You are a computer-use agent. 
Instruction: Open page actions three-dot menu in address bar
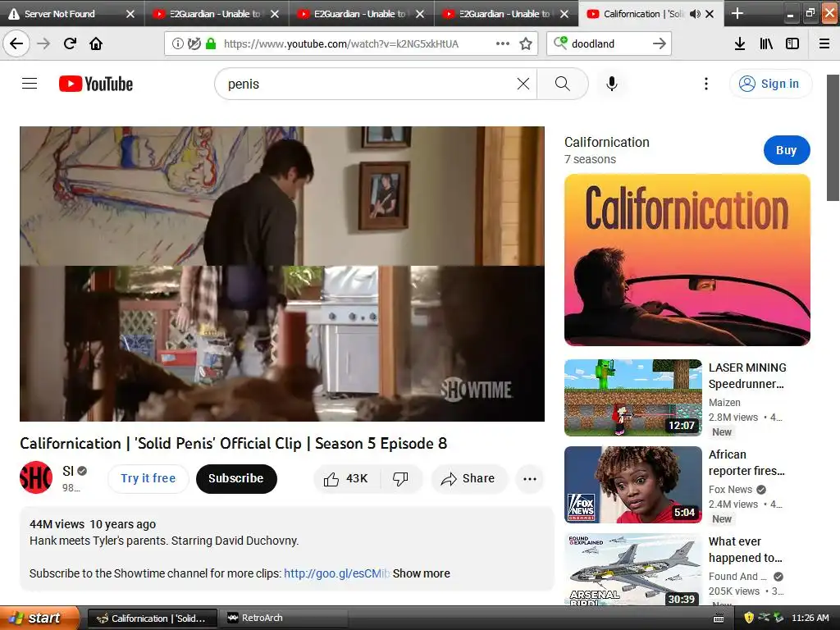coord(503,44)
